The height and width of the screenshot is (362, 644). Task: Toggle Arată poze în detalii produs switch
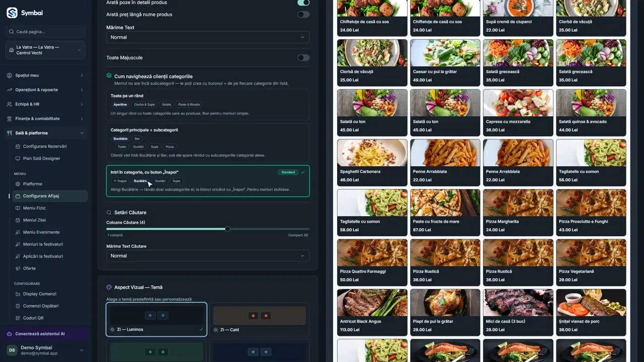303,3
